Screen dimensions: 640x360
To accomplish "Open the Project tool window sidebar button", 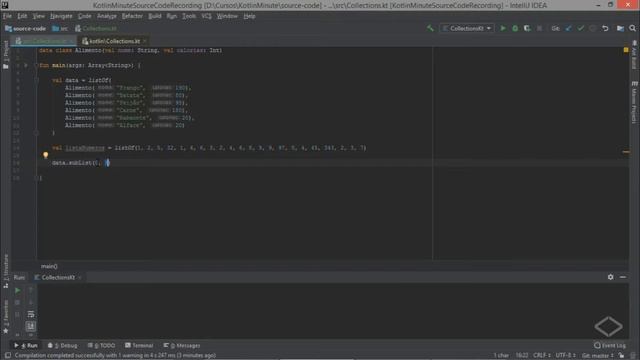I will (x=6, y=55).
